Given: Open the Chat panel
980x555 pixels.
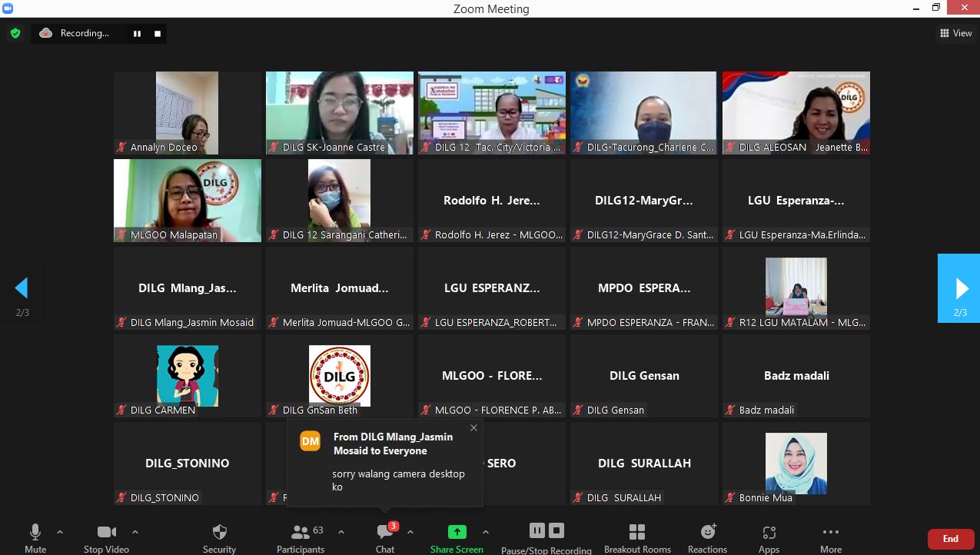Looking at the screenshot, I should [x=385, y=537].
